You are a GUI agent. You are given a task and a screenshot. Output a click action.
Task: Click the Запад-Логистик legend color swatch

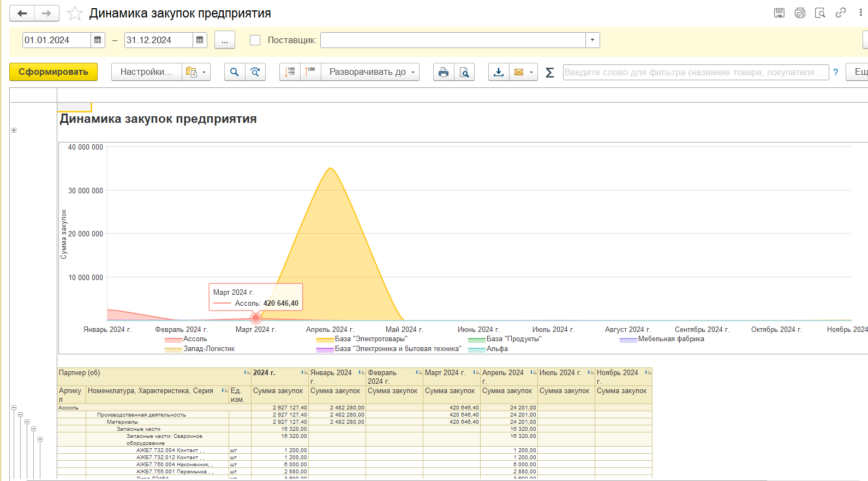173,349
